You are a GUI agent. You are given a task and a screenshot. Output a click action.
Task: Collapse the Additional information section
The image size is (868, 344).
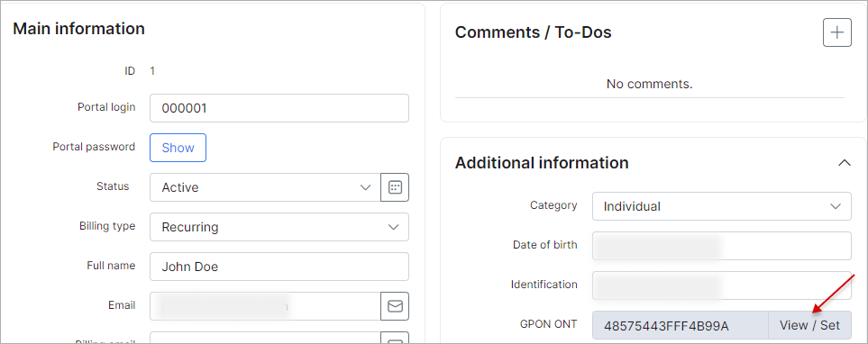coord(844,163)
